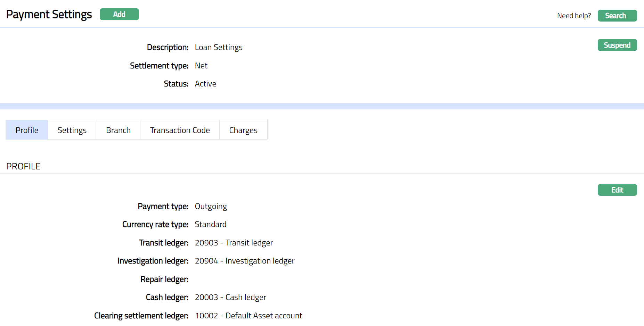The width and height of the screenshot is (644, 326).
Task: Click the 20003 - Cash ledger value
Action: click(230, 297)
